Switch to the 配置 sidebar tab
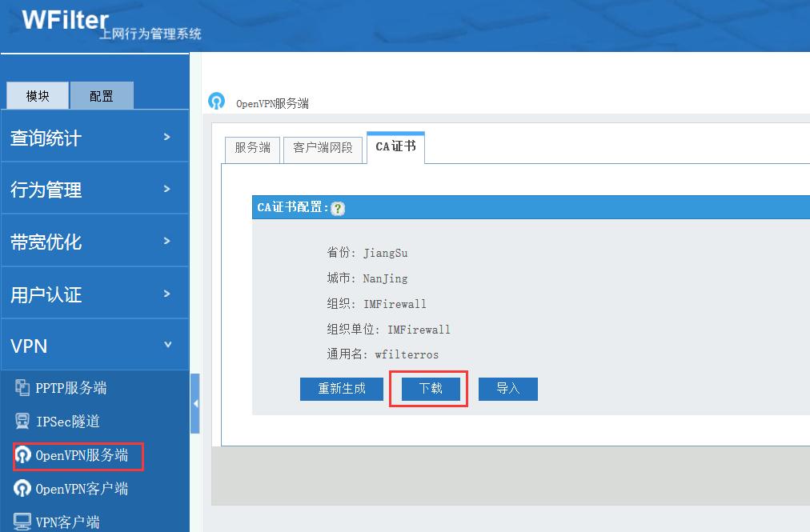810x532 pixels. 101,96
